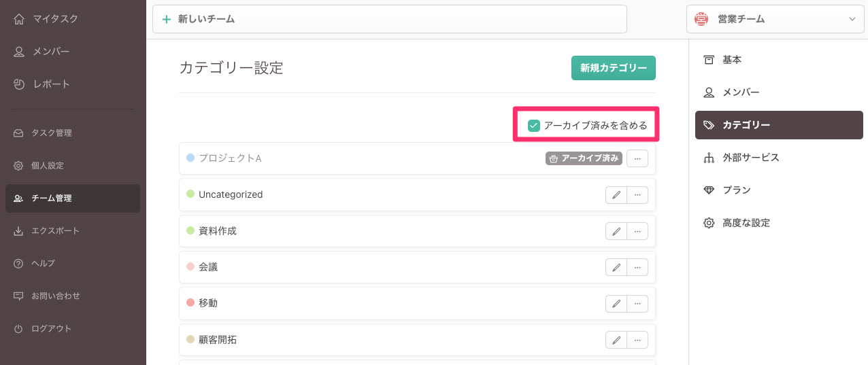Image resolution: width=868 pixels, height=365 pixels.
Task: Open the more options menu for 移動
Action: pyautogui.click(x=637, y=303)
